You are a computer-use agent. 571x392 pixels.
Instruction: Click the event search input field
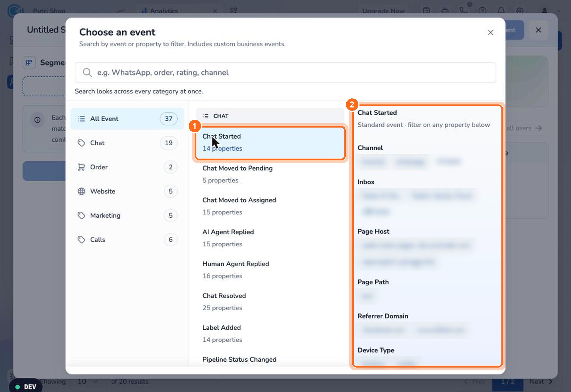pos(285,73)
